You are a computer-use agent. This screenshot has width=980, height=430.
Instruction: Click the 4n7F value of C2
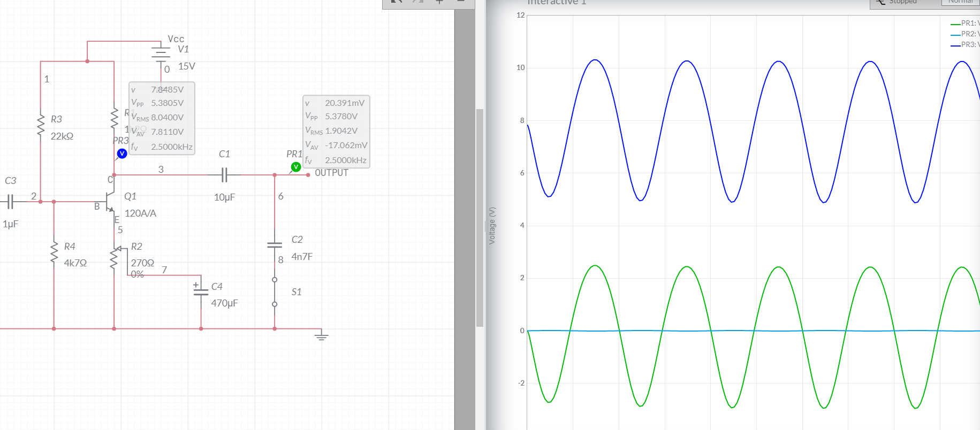(x=302, y=257)
